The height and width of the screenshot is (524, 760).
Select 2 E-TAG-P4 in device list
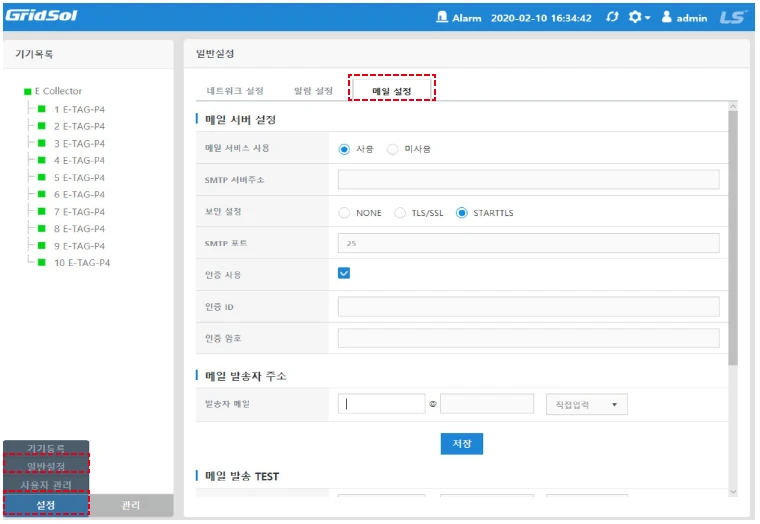pyautogui.click(x=79, y=126)
